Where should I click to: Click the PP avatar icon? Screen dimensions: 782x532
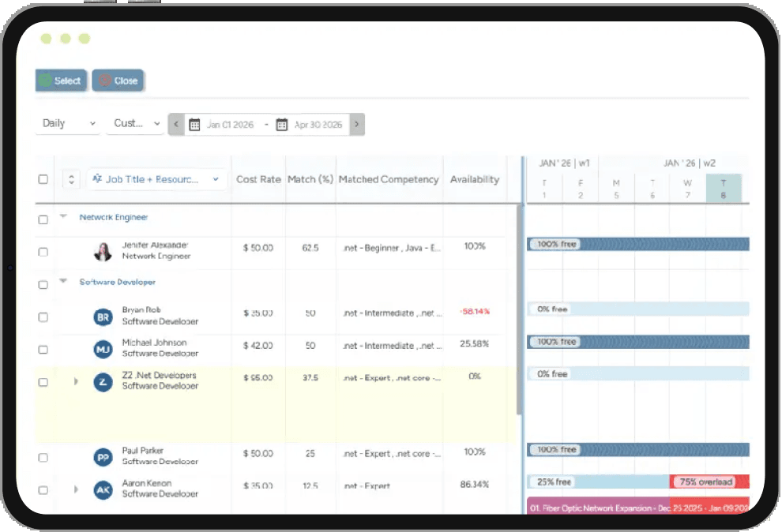[103, 457]
